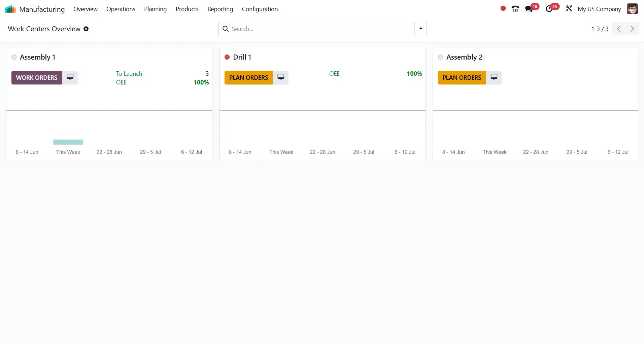Click the OEE link on Drill 1

(334, 74)
